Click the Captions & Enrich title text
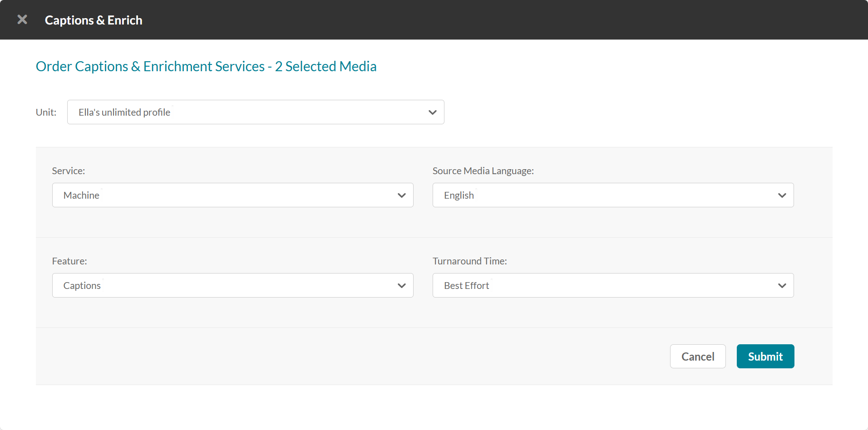The height and width of the screenshot is (430, 868). [x=94, y=20]
